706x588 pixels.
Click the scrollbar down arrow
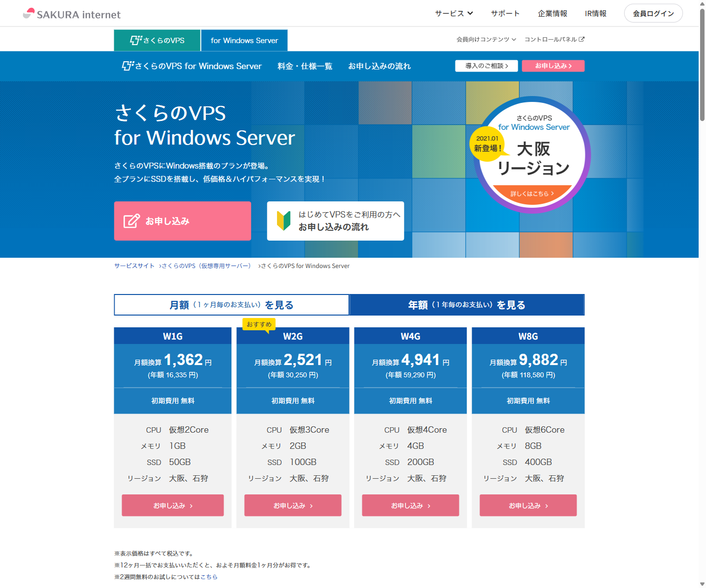pos(702,584)
